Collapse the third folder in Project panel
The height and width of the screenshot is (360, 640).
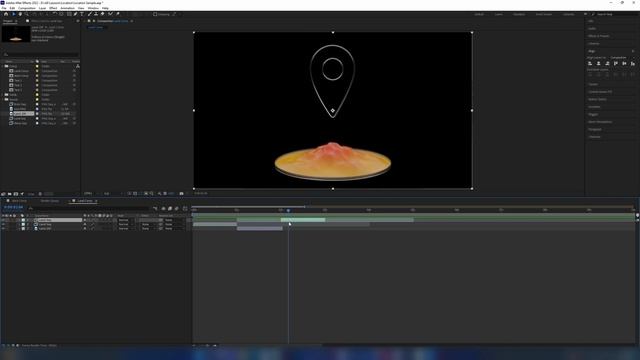[x=2, y=99]
